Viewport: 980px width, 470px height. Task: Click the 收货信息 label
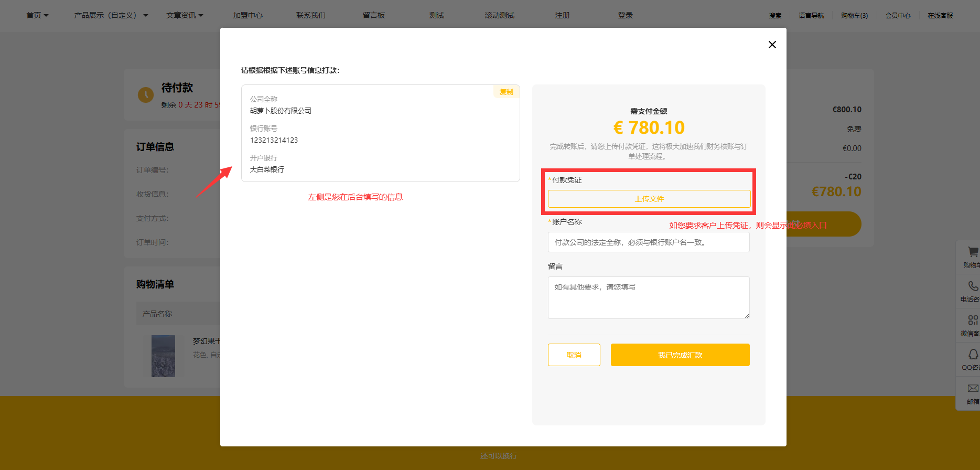coord(153,194)
